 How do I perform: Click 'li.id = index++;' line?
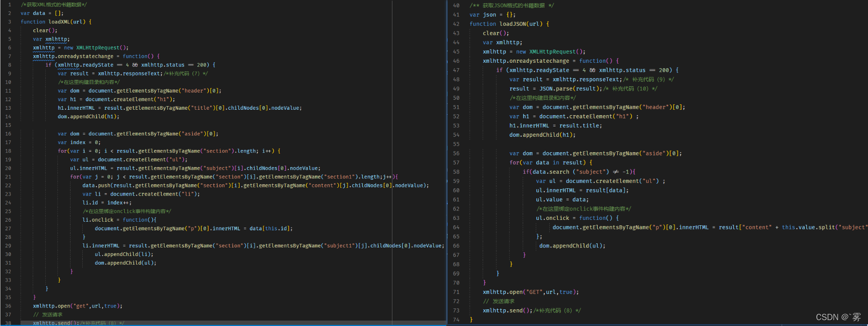[107, 203]
